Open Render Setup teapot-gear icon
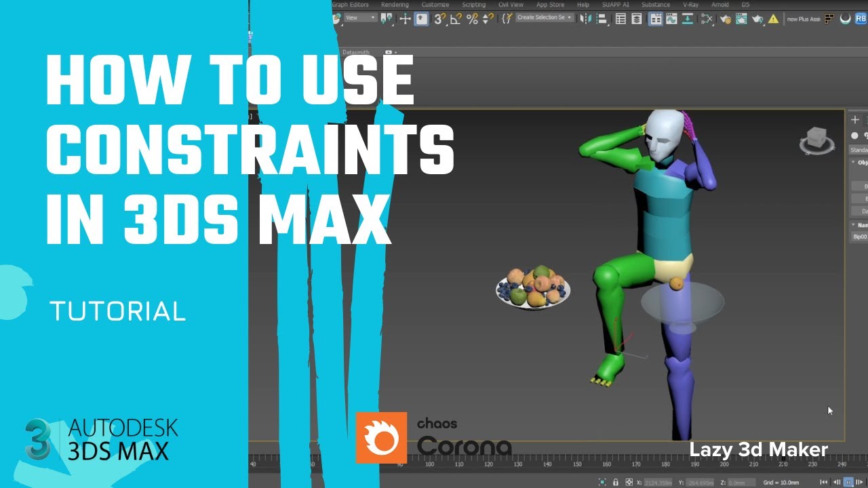Screen dimensions: 868x488 click(x=726, y=19)
